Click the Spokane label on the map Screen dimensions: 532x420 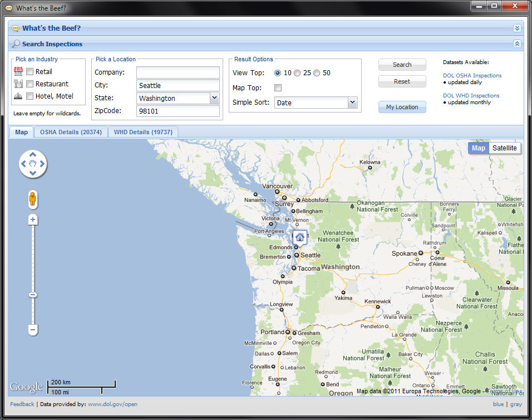pyautogui.click(x=404, y=253)
